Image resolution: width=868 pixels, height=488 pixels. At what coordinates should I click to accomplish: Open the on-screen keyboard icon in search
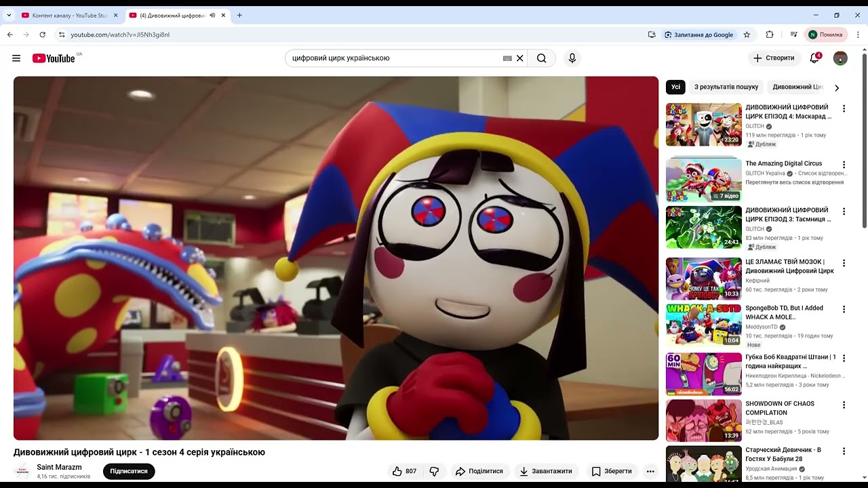tap(507, 58)
